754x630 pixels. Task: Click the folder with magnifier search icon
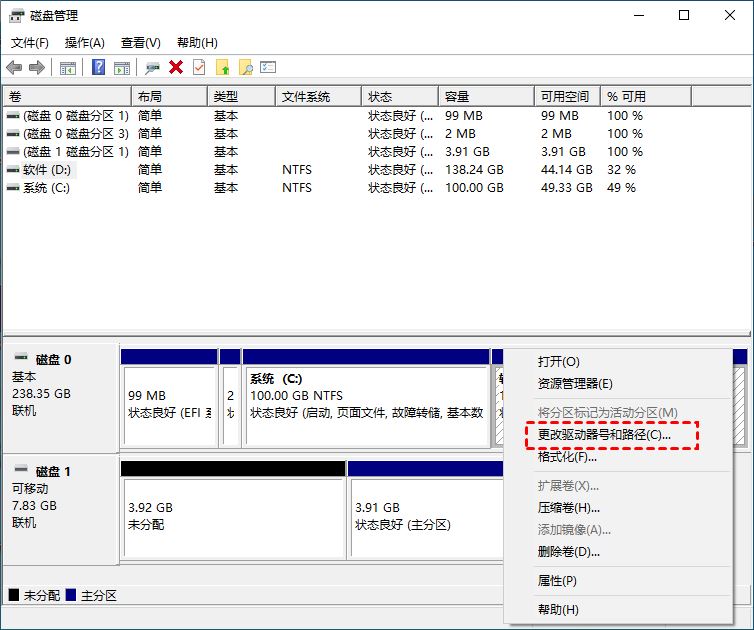pyautogui.click(x=245, y=67)
